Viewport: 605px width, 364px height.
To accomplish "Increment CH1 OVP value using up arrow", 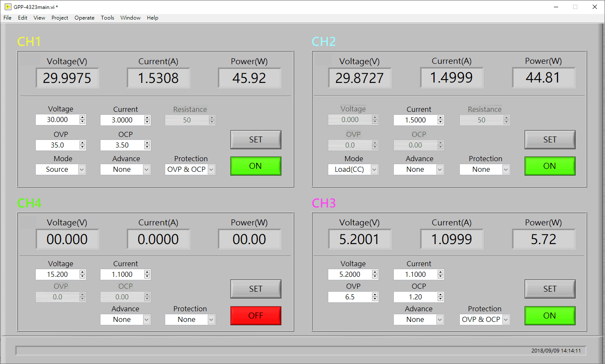I will pyautogui.click(x=83, y=143).
